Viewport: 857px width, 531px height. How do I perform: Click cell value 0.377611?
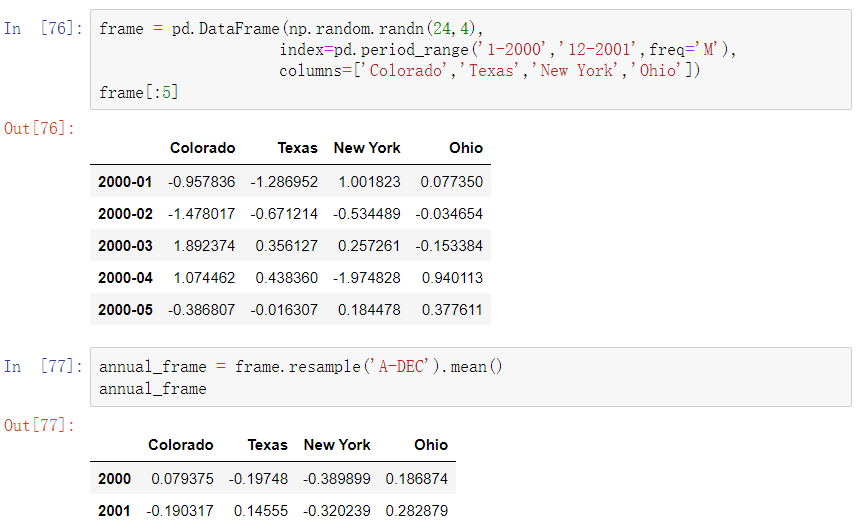point(452,310)
